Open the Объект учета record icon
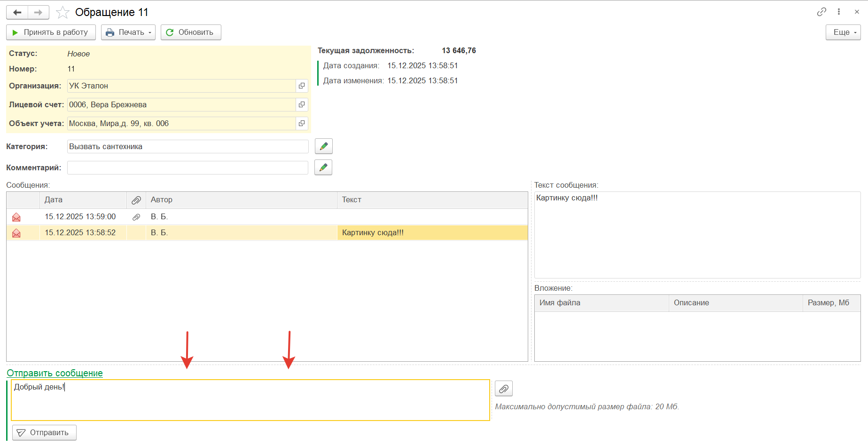Viewport: 868px width, 445px height. tap(302, 123)
